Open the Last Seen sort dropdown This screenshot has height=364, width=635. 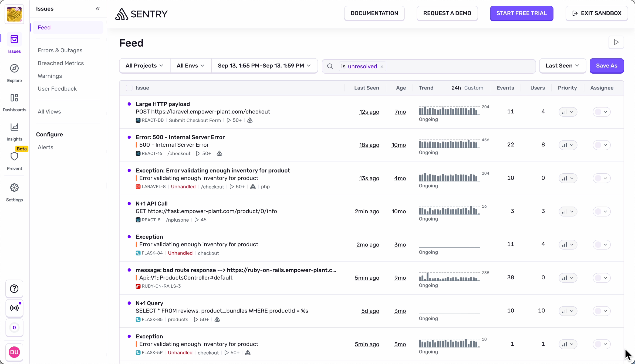[x=562, y=66]
